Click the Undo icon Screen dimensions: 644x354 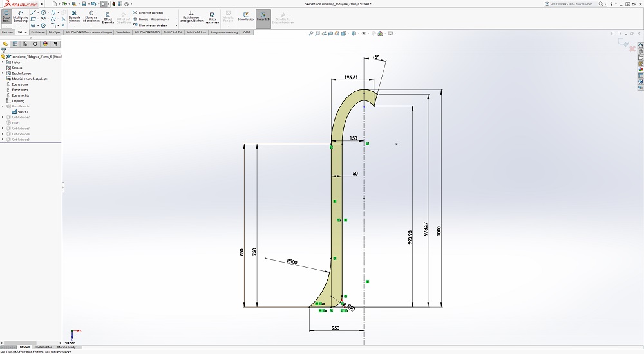pos(93,4)
